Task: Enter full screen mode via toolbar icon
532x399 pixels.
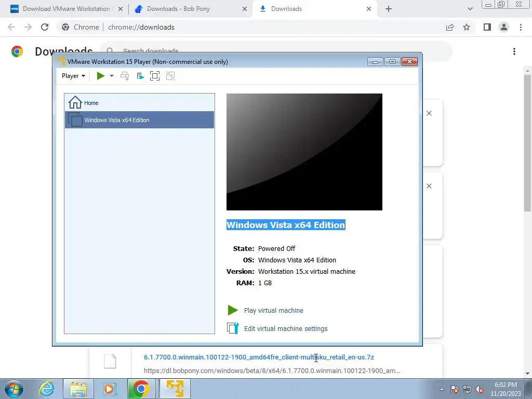Action: 155,76
